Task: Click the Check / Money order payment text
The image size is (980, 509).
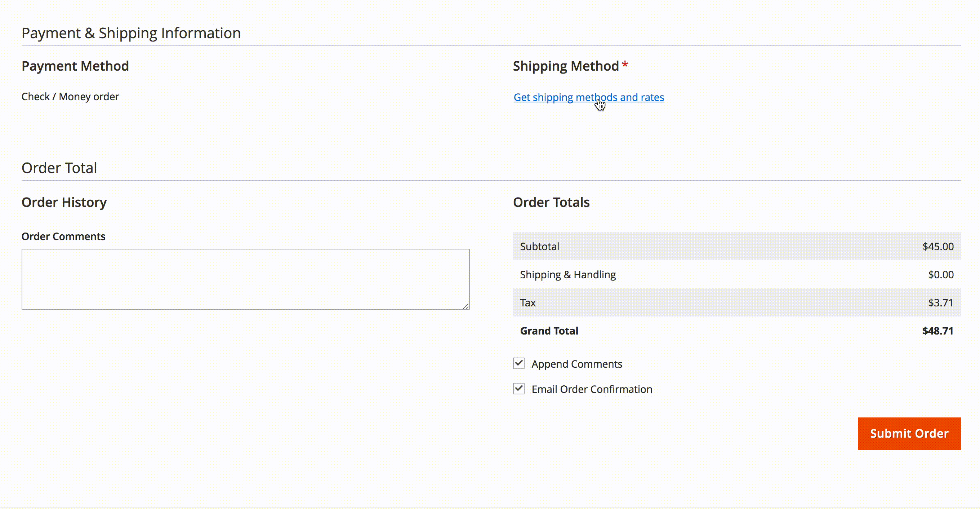Action: pos(70,97)
